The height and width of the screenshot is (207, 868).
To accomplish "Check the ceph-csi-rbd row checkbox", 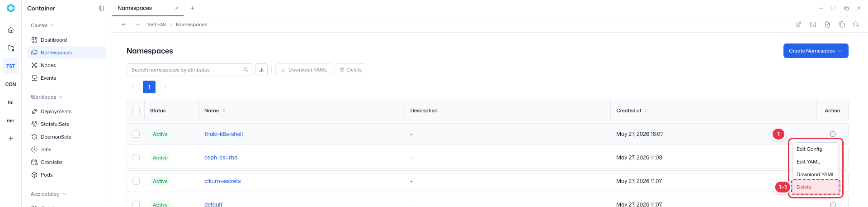I will click(136, 158).
